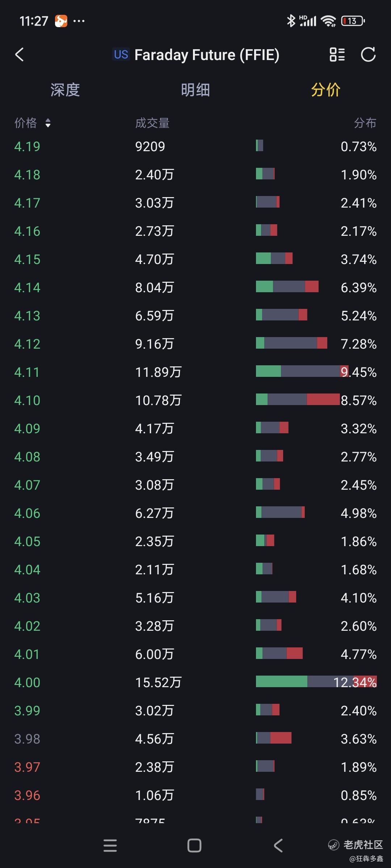Tap the Tiger app notification icon
The image size is (391, 868).
tap(61, 21)
